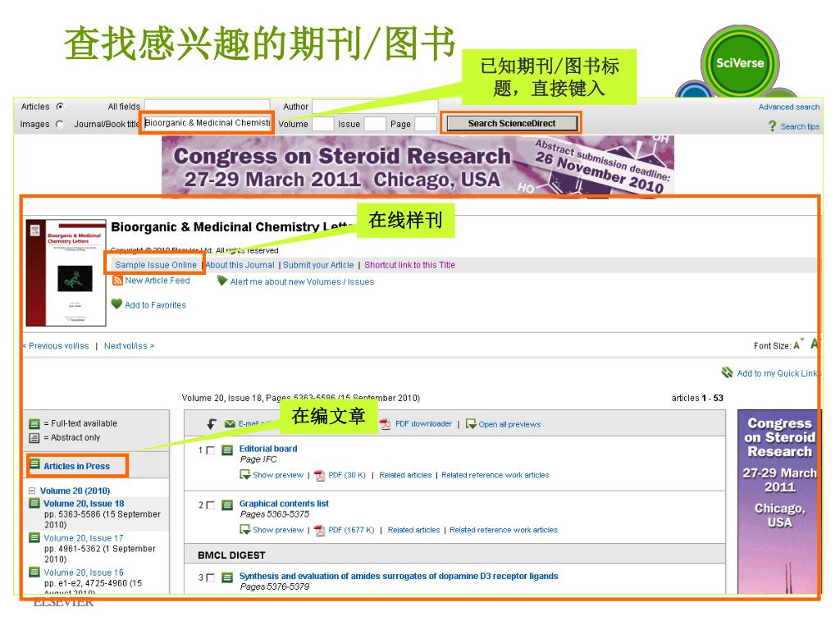Viewport: 840px width, 630px height.
Task: Click the green heart Add to Favorites icon
Action: click(116, 304)
